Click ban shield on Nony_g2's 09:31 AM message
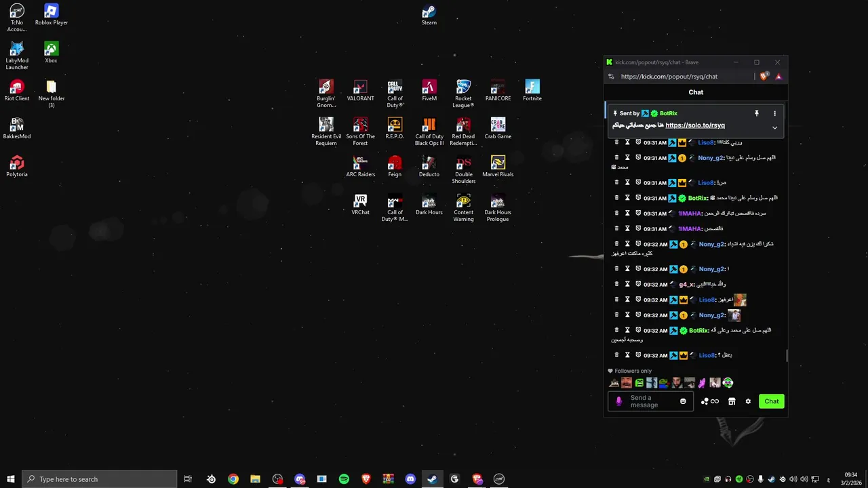Image resolution: width=868 pixels, height=488 pixels. click(638, 157)
